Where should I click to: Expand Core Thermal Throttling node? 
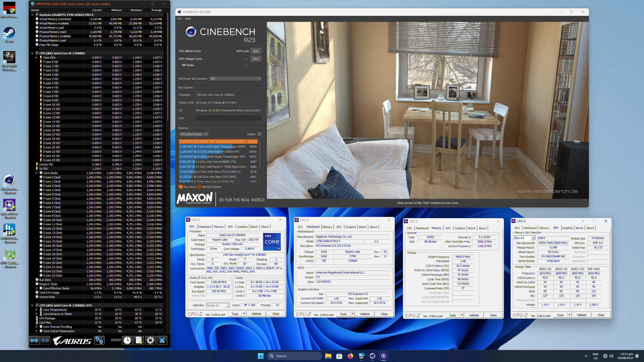coord(36,327)
